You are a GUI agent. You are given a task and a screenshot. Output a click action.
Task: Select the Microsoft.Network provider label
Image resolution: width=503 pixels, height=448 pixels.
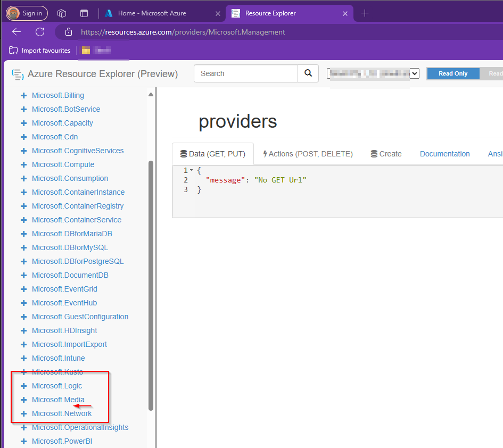[x=62, y=413]
